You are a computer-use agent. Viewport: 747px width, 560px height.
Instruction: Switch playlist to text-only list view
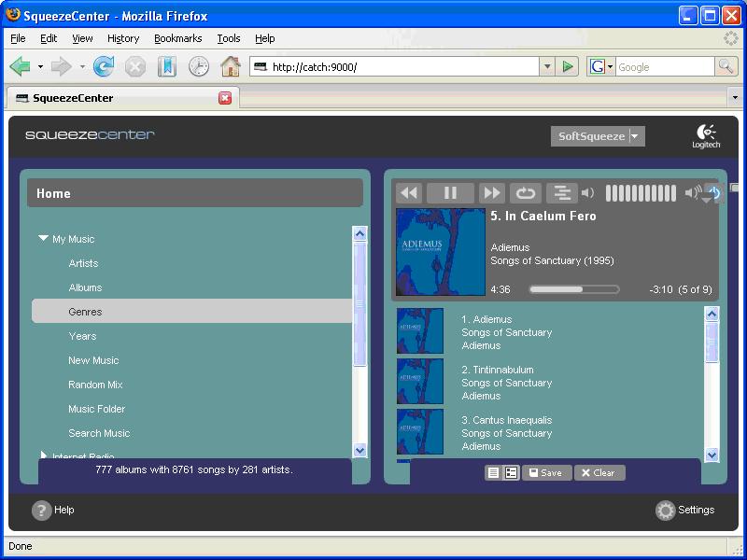(x=493, y=473)
